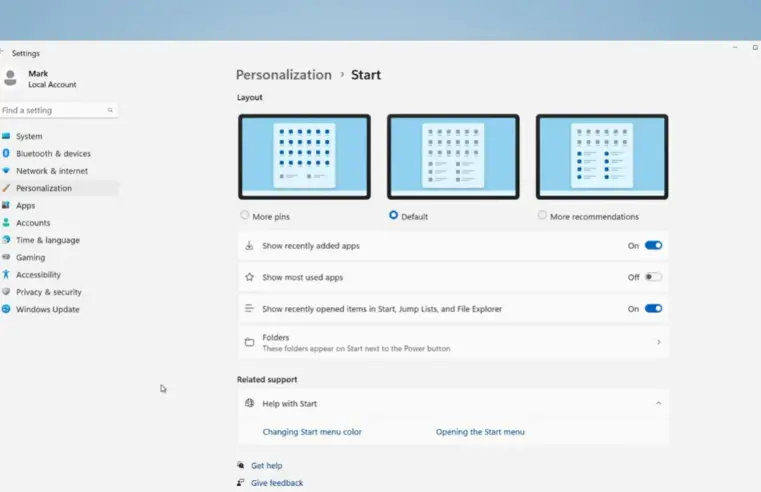Open Bluetooth & devices settings icon
The height and width of the screenshot is (492, 761).
pos(6,153)
